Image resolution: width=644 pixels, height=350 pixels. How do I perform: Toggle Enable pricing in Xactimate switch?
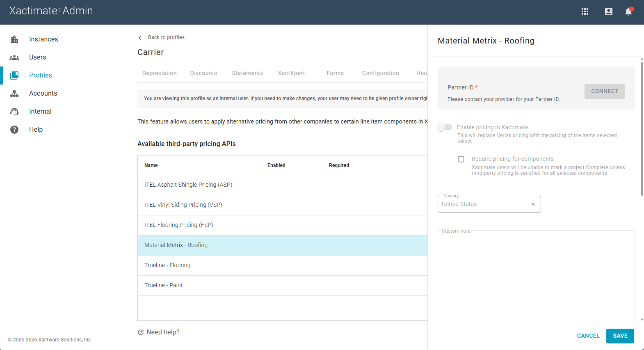tap(445, 127)
